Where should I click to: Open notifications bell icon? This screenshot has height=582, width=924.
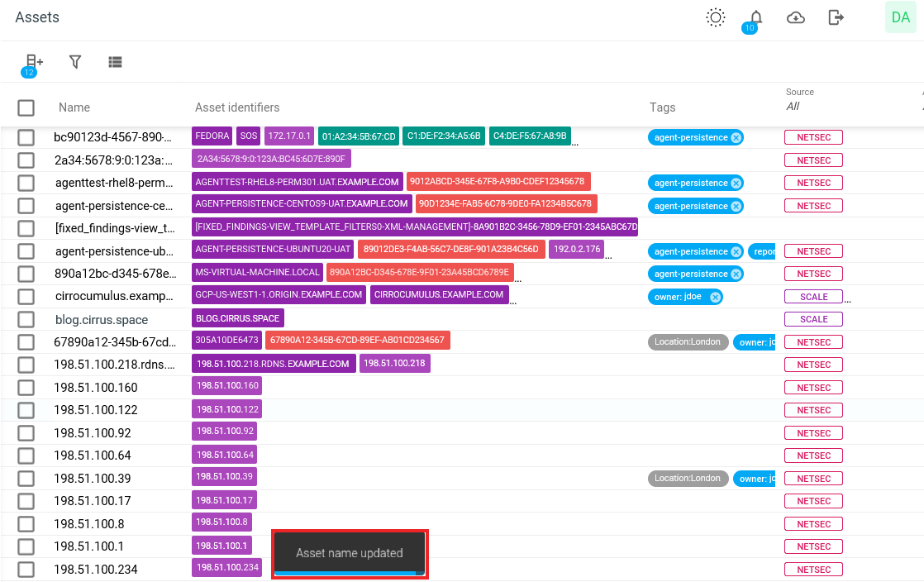click(755, 17)
